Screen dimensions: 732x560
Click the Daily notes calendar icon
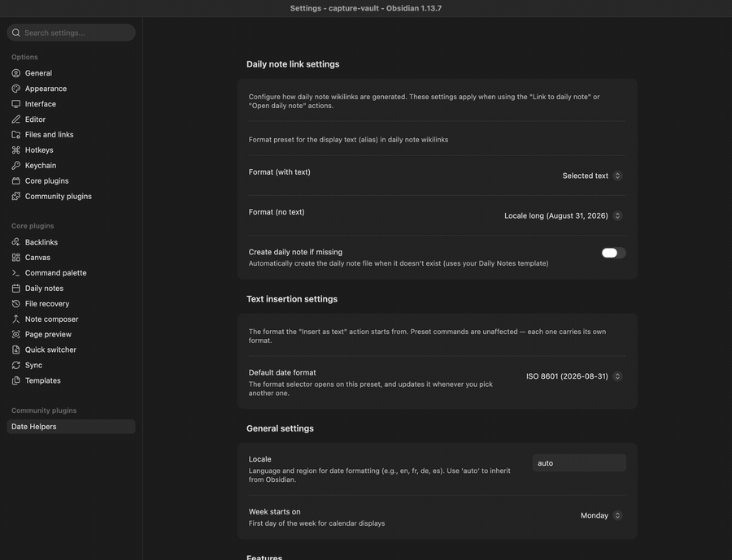tap(16, 289)
